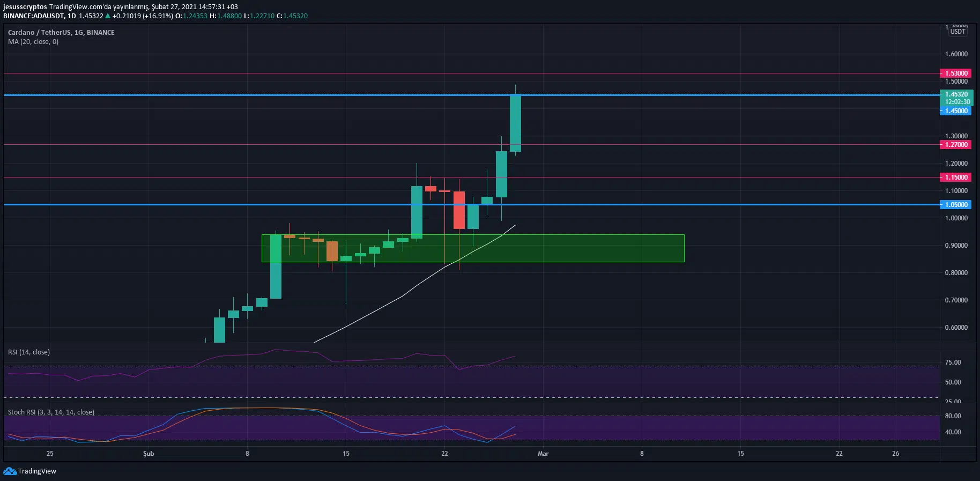Click the TradingView cloud logo icon
The image size is (980, 481).
pos(10,471)
